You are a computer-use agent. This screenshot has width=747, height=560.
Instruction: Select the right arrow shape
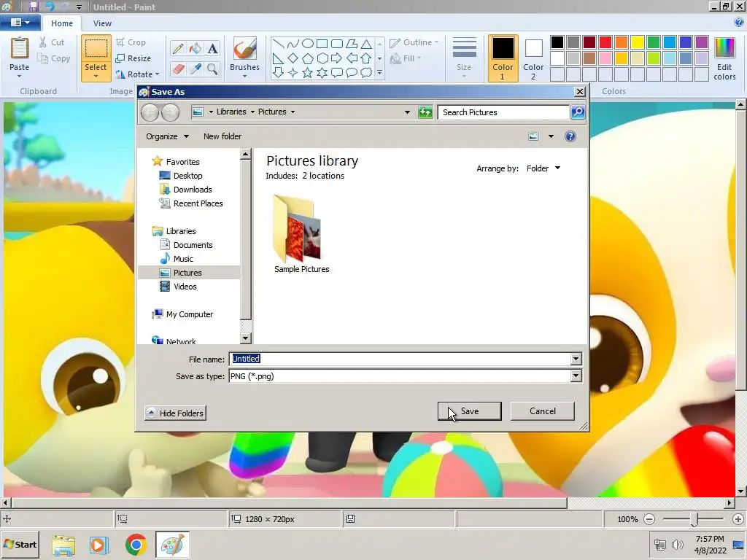[337, 58]
